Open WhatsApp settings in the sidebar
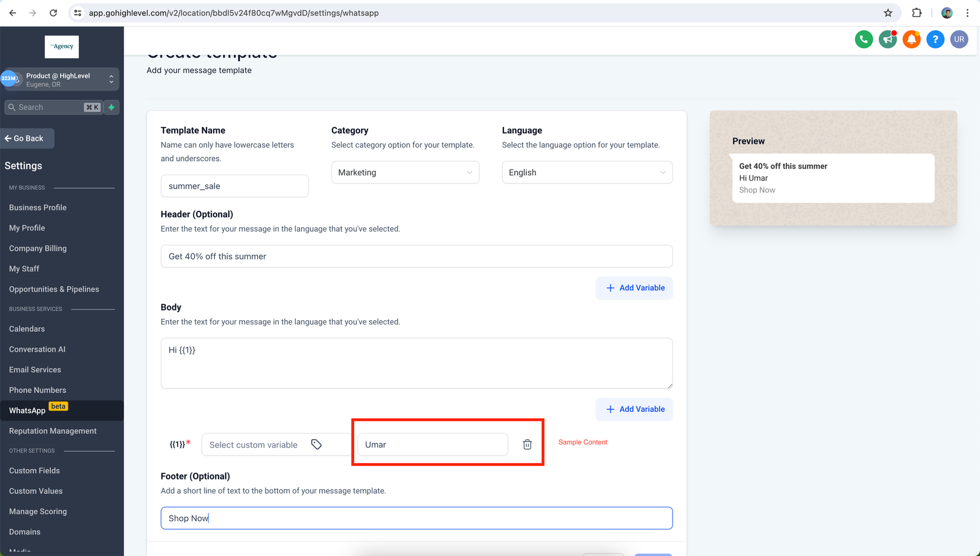This screenshot has width=980, height=556. tap(28, 410)
